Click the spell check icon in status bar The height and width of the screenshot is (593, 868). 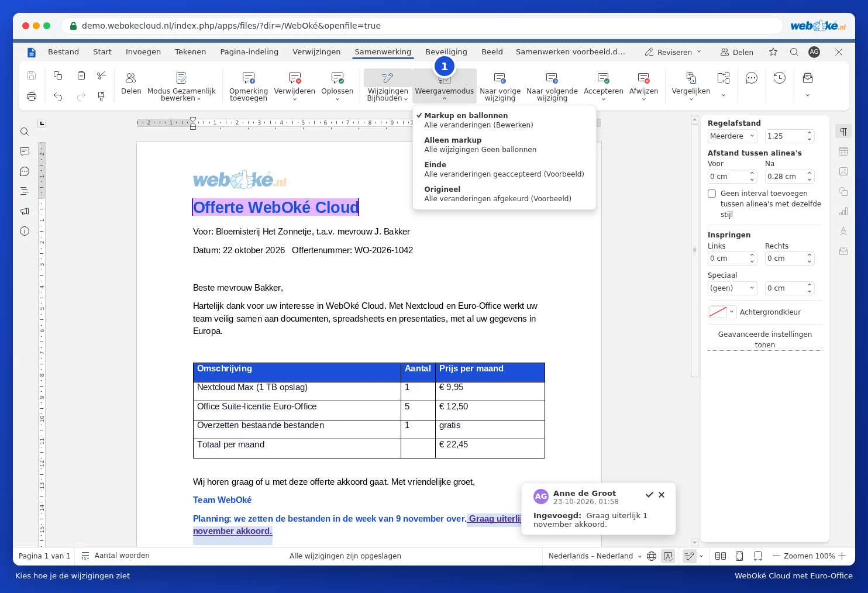coord(668,556)
